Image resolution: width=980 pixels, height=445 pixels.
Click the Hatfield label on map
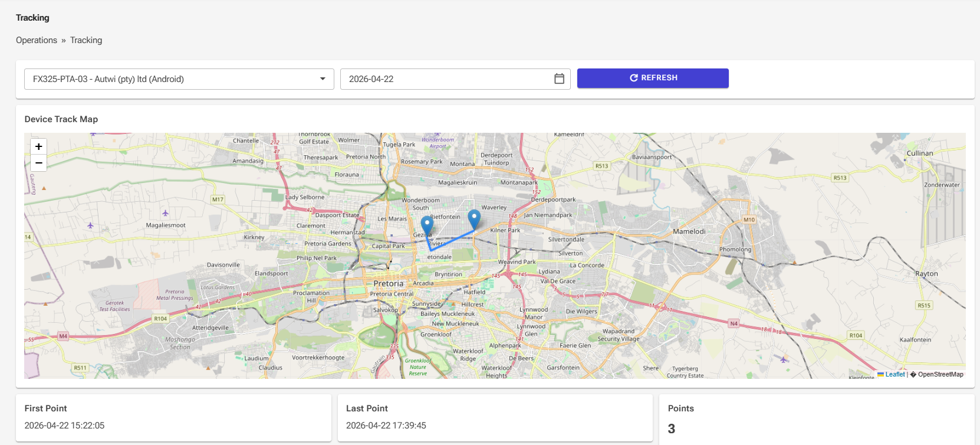[474, 292]
